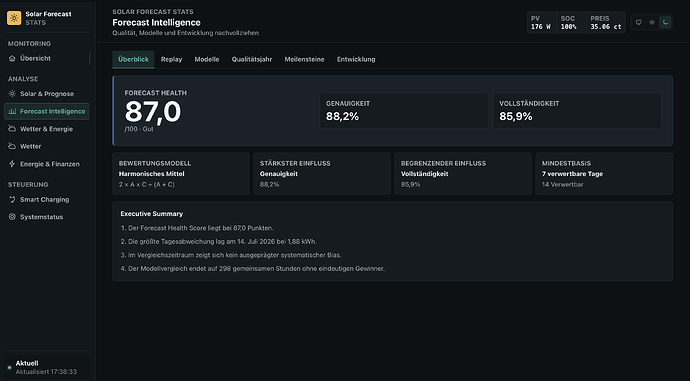Click summary line about 298 gemeinsamen Stunden
Image resolution: width=690 pixels, height=381 pixels.
[253, 268]
